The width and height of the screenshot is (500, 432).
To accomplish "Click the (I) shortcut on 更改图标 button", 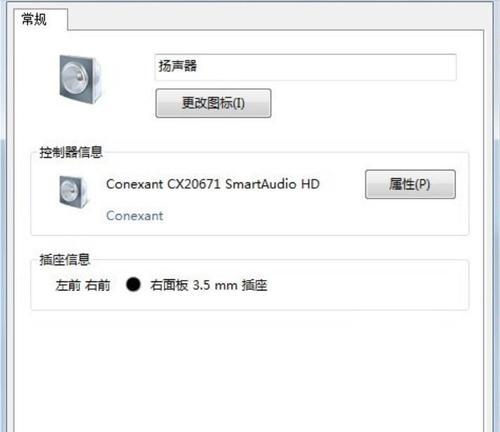I will (x=239, y=103).
